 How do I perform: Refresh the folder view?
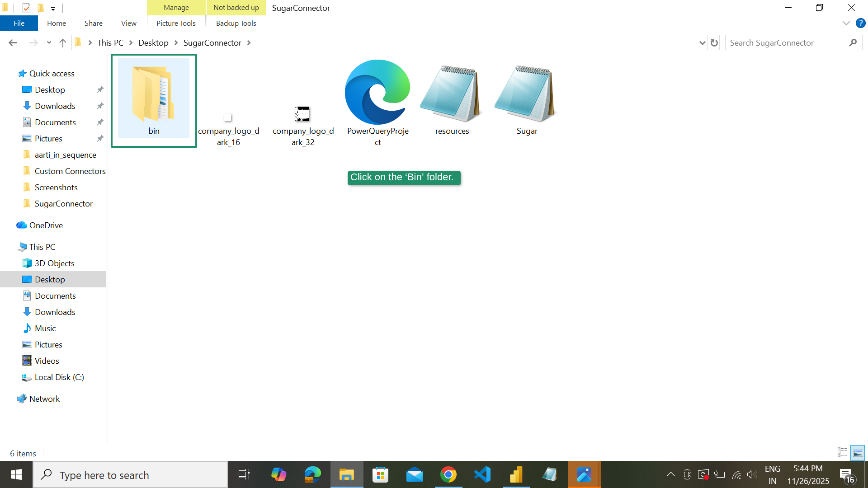[714, 42]
